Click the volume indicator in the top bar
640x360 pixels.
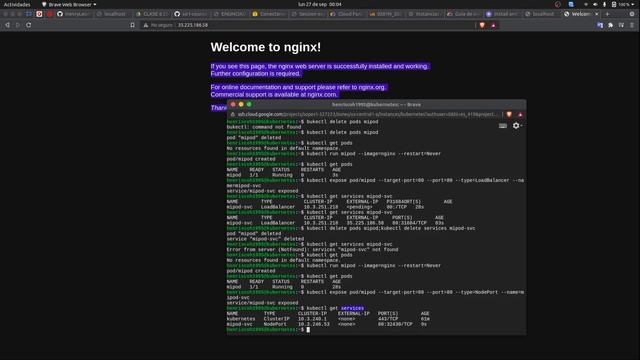tap(595, 4)
